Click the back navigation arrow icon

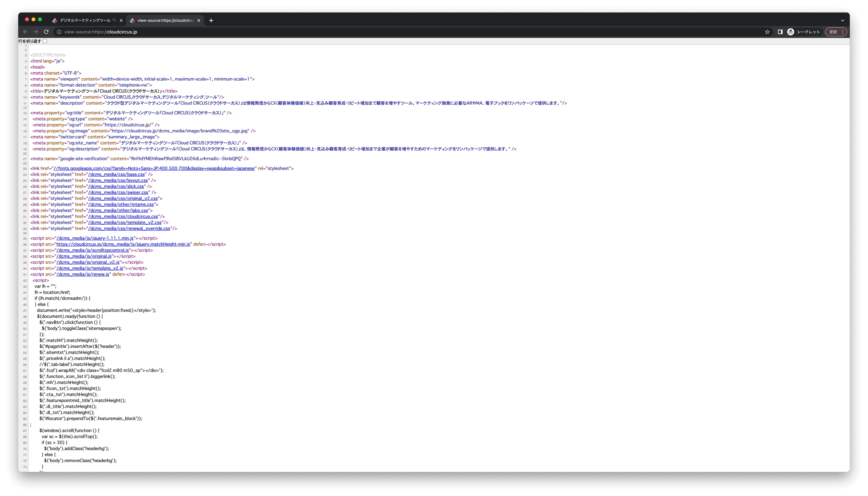coord(25,32)
